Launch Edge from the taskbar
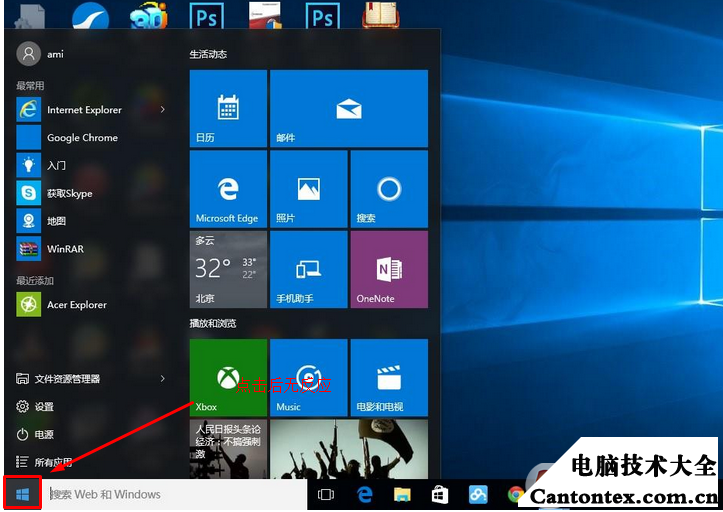This screenshot has width=723, height=512. [364, 494]
